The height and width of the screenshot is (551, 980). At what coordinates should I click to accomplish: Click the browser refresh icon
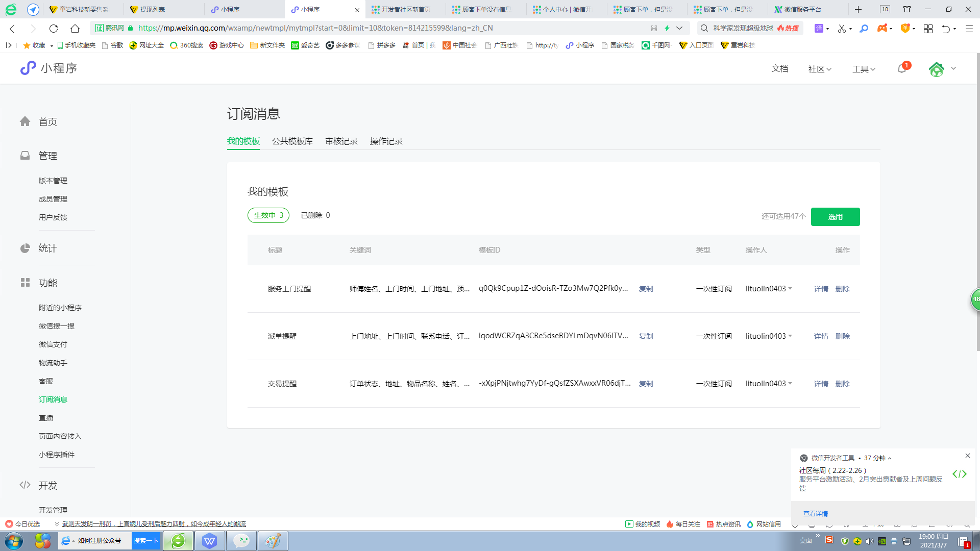tap(54, 29)
